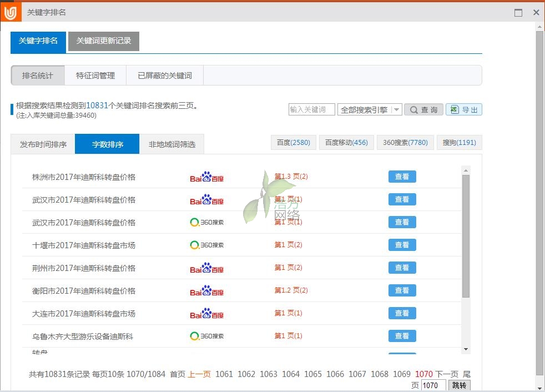Click the orange app logo icon

click(x=11, y=12)
